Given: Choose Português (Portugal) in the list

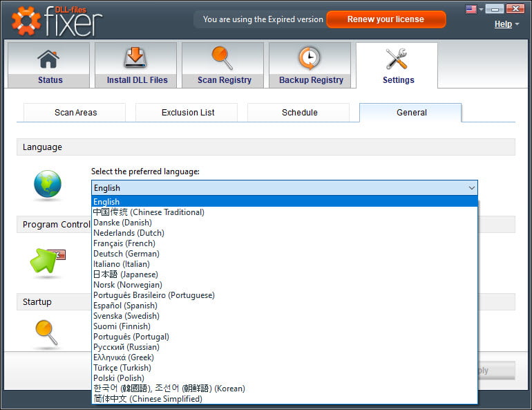Looking at the screenshot, I should pyautogui.click(x=285, y=336).
